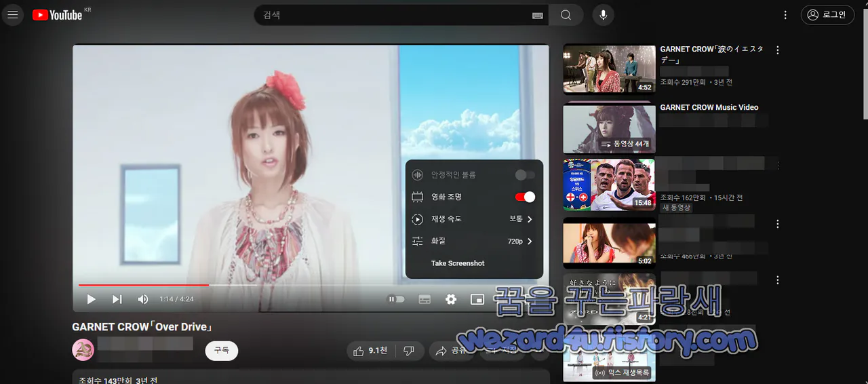Open more options for the 5:02 video

(x=778, y=224)
